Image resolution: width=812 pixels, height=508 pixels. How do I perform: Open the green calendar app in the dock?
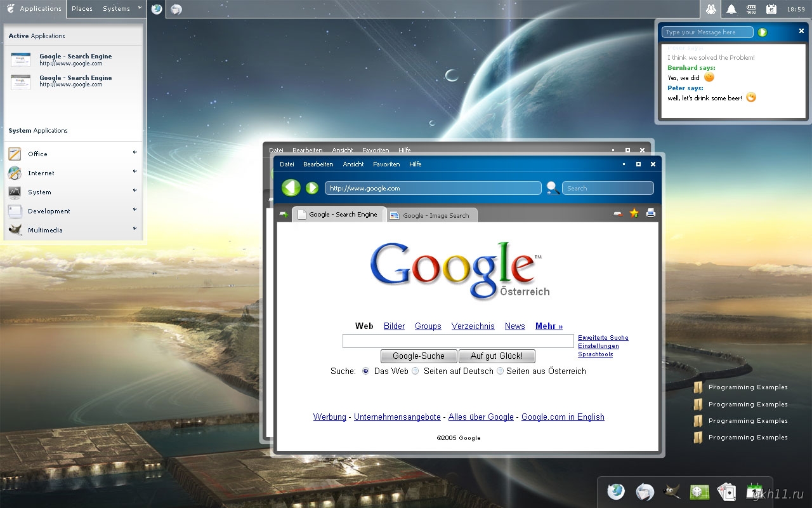[x=754, y=492]
